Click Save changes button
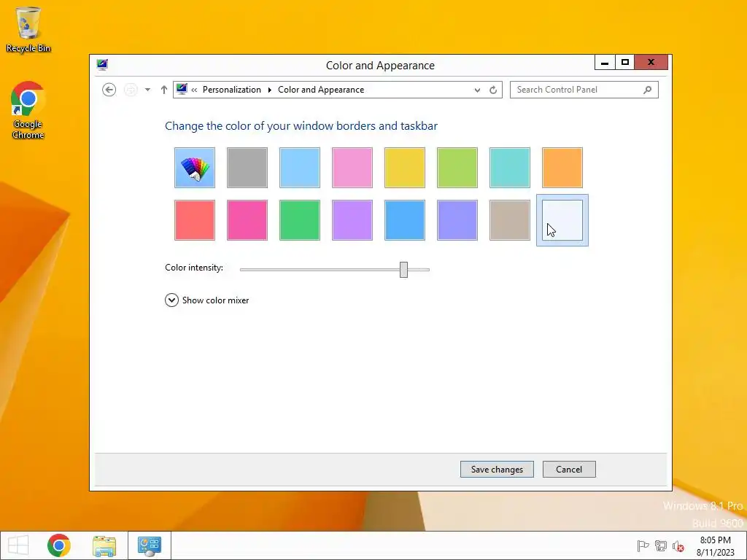 coord(497,469)
